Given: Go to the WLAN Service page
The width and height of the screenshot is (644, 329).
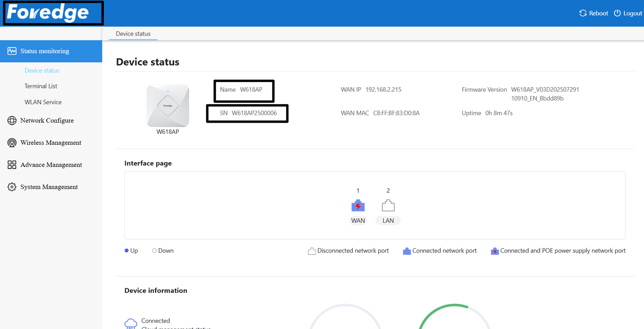Looking at the screenshot, I should pyautogui.click(x=43, y=102).
